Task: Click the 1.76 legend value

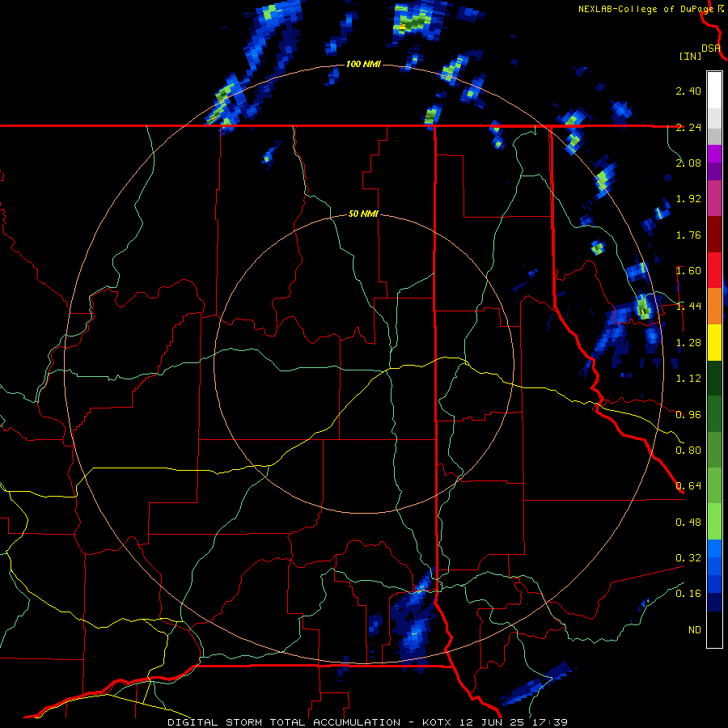Action: tap(688, 235)
